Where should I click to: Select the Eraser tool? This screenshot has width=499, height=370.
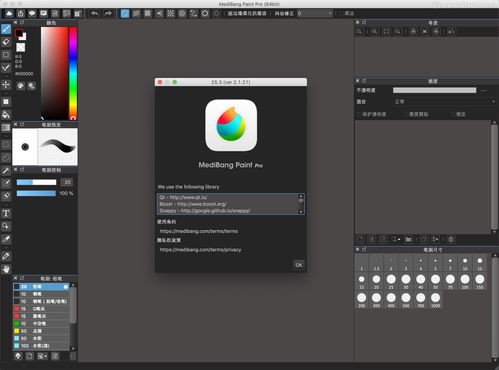tap(6, 42)
